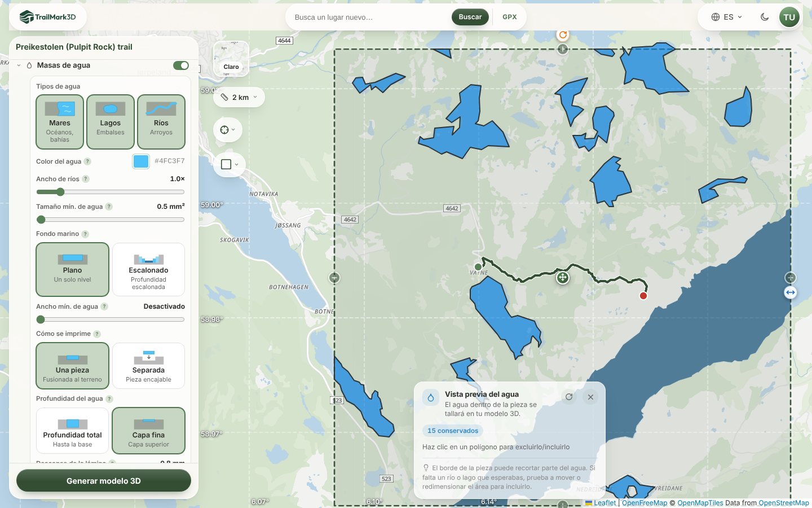Toggle the Masas de agua switch
Screen dimensions: 812x508
[x=181, y=65]
